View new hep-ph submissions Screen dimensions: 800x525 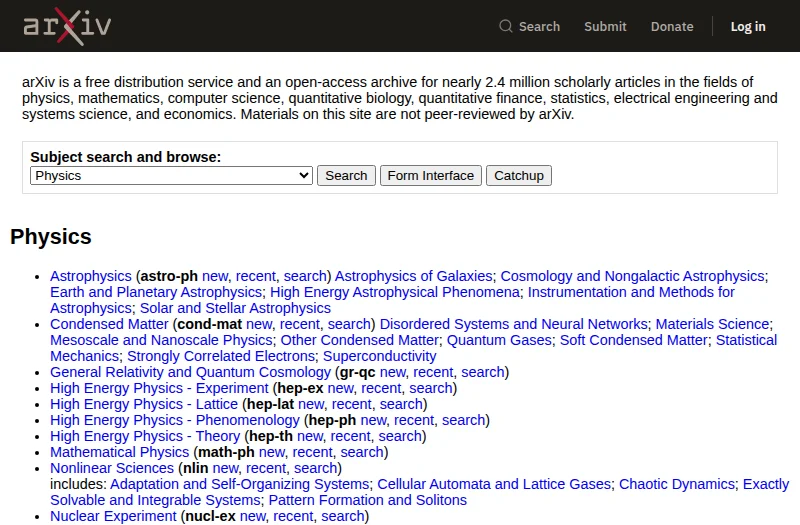click(x=373, y=420)
